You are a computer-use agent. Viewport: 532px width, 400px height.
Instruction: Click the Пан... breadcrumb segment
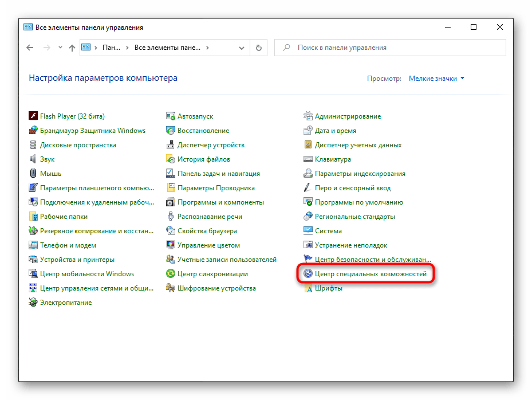coord(111,48)
